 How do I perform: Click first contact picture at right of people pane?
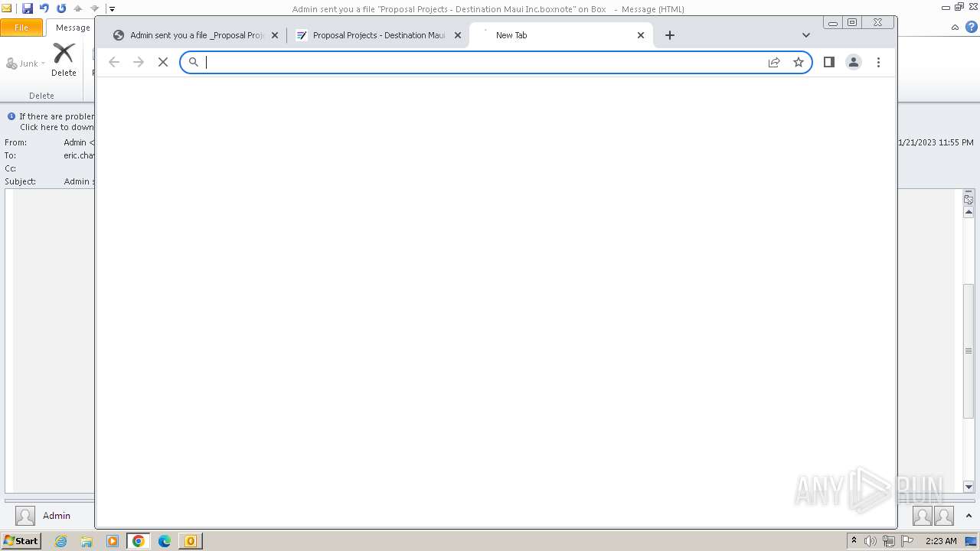click(923, 516)
